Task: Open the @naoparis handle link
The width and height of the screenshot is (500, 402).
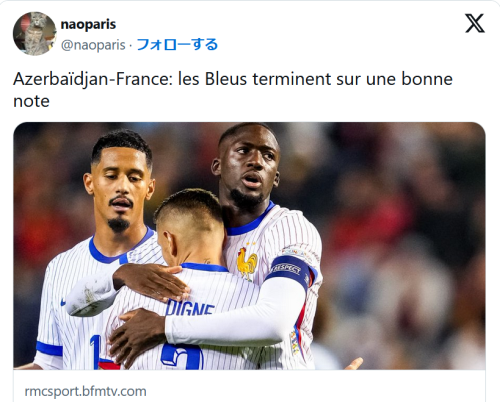Action: (x=93, y=45)
